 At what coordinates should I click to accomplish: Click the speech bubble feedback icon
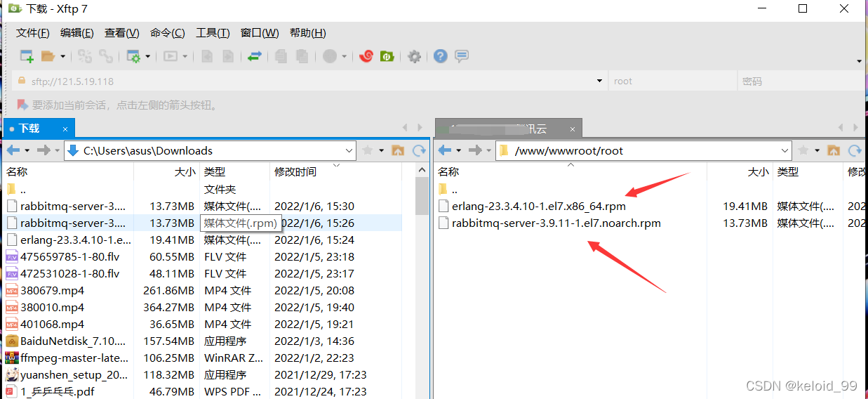click(461, 56)
